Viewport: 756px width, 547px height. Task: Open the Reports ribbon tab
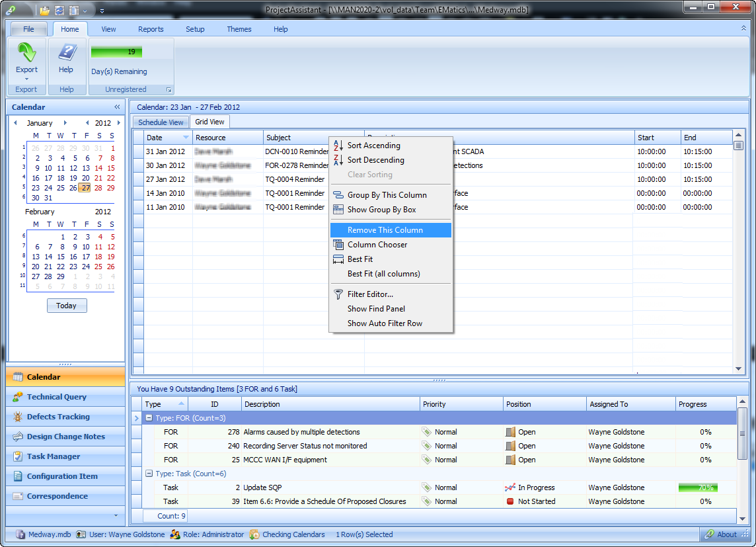coord(151,29)
